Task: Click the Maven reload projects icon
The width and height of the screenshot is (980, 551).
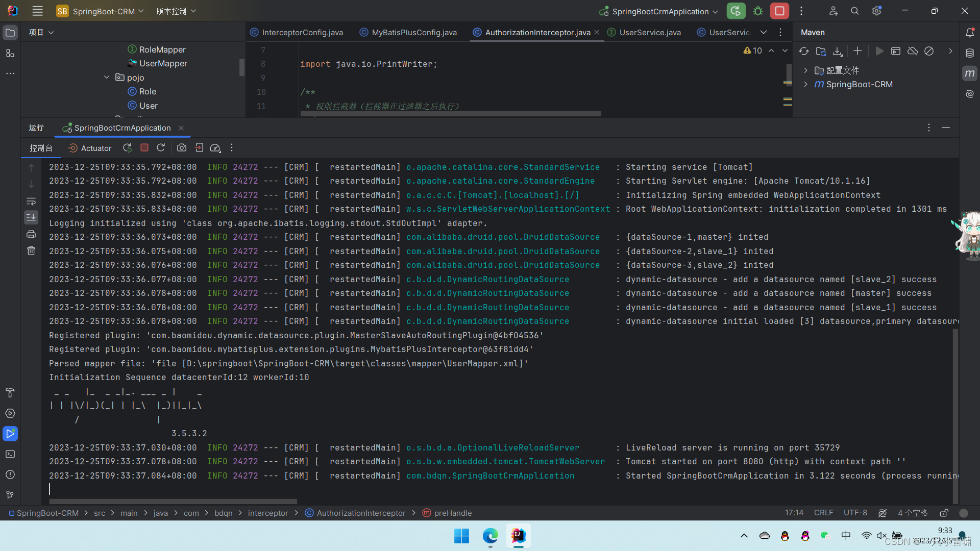Action: coord(804,51)
